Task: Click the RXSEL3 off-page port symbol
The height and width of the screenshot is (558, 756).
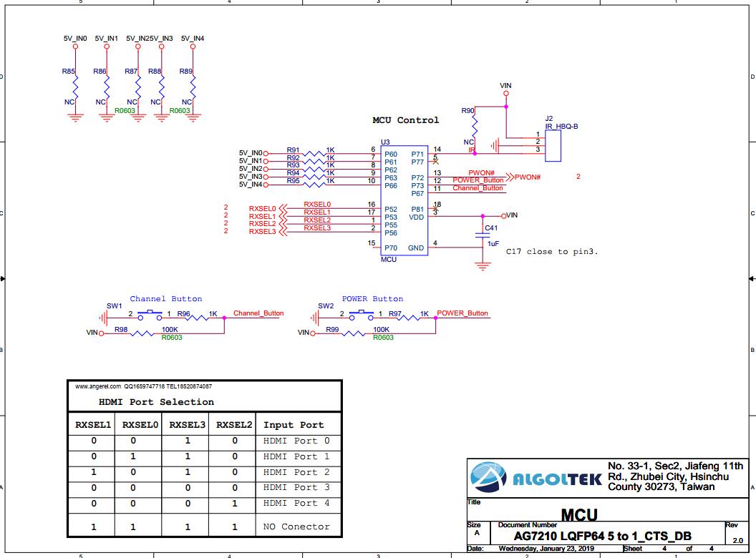Action: pyautogui.click(x=283, y=232)
